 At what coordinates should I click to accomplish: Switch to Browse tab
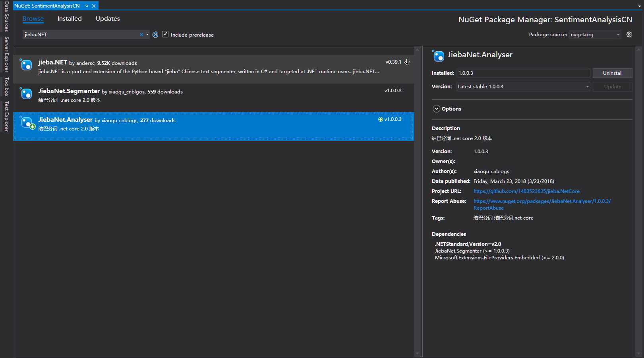coord(33,19)
